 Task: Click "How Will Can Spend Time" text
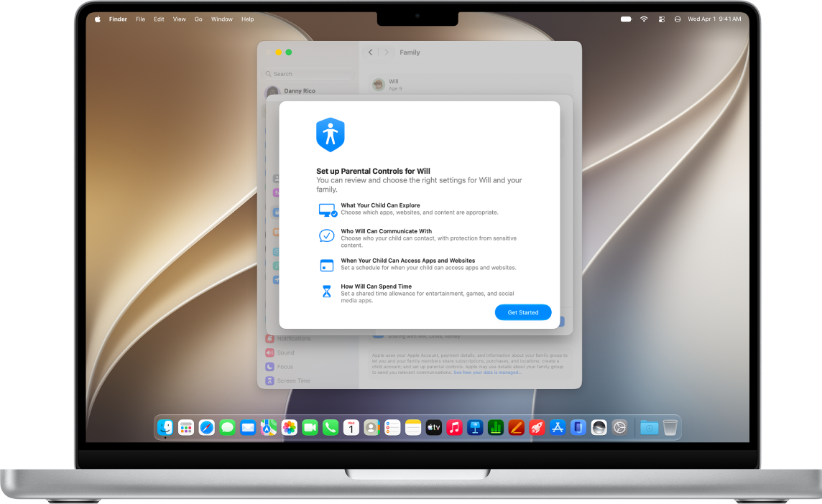(x=377, y=286)
